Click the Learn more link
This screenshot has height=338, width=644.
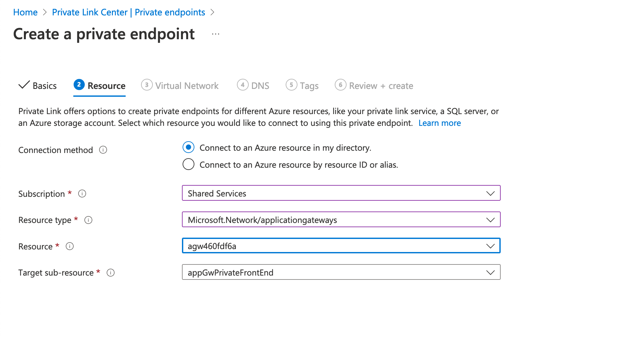439,123
